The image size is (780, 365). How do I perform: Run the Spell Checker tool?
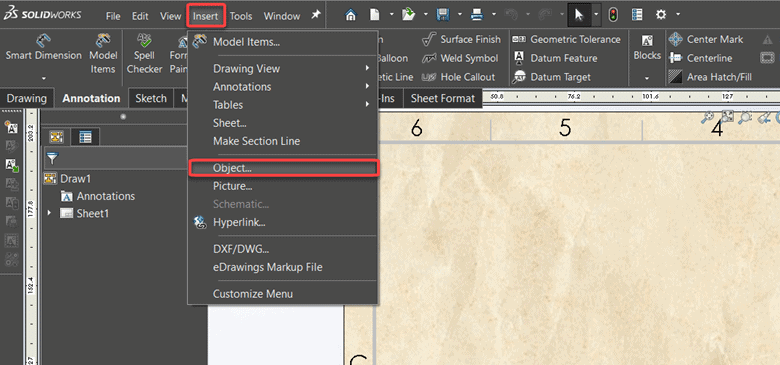tap(144, 54)
